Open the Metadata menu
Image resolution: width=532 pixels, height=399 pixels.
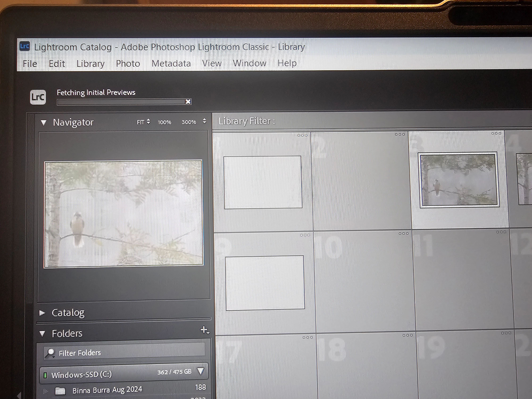[x=171, y=63]
